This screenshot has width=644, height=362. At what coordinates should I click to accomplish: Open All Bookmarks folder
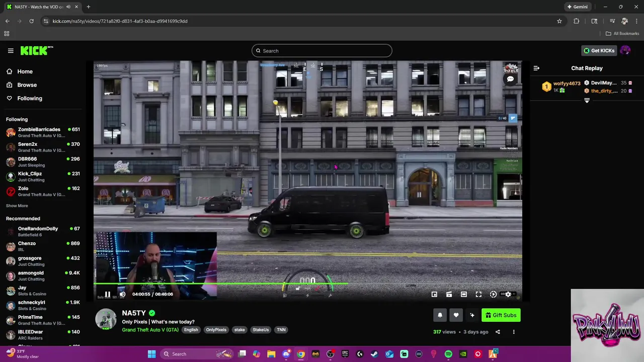(x=622, y=34)
